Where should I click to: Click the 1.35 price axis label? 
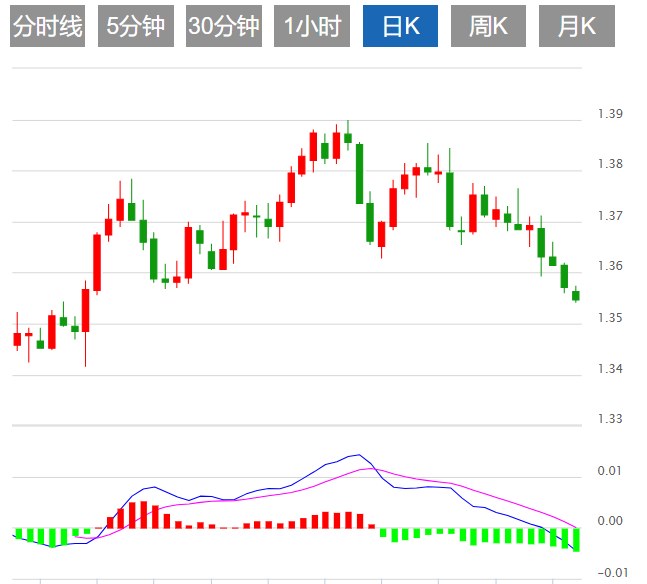click(x=610, y=318)
